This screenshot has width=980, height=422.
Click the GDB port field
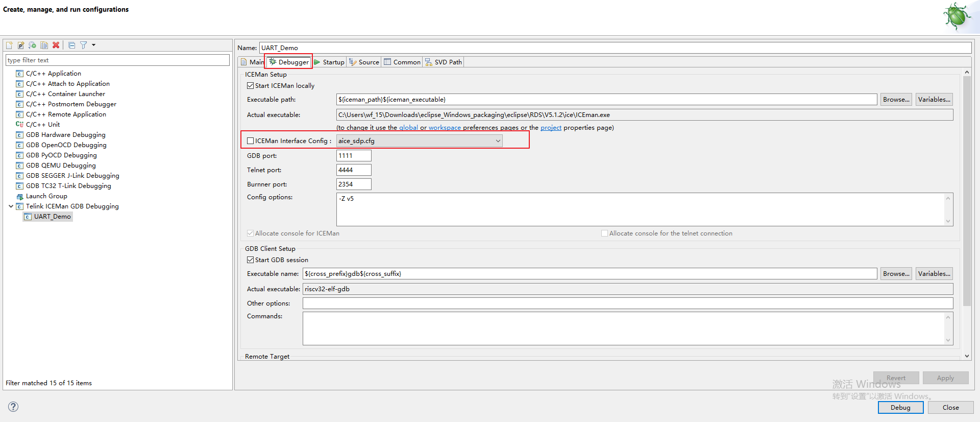click(x=354, y=156)
